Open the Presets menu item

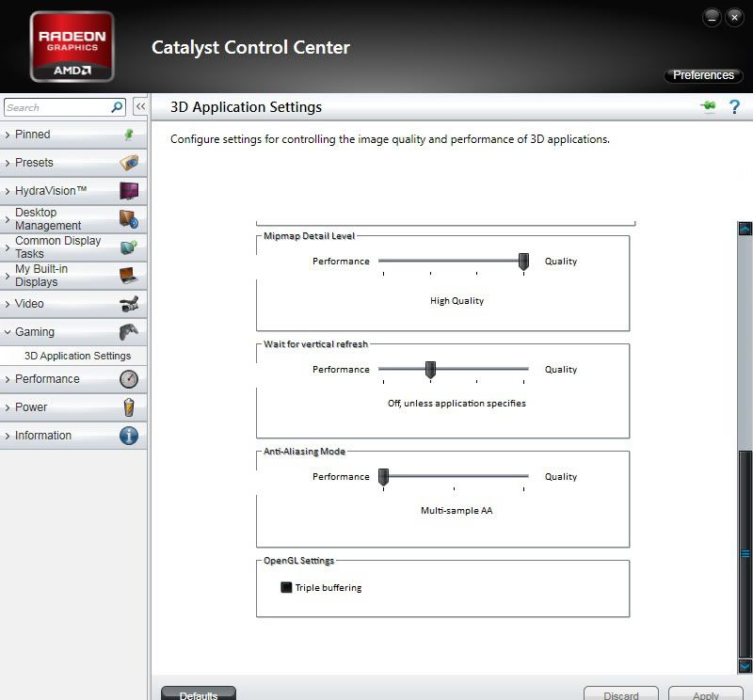[73, 163]
